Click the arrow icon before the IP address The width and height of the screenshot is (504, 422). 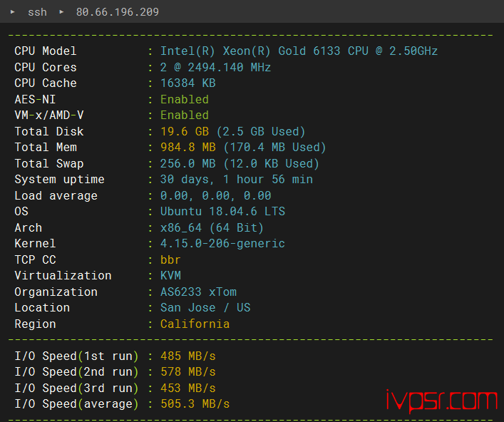[61, 12]
